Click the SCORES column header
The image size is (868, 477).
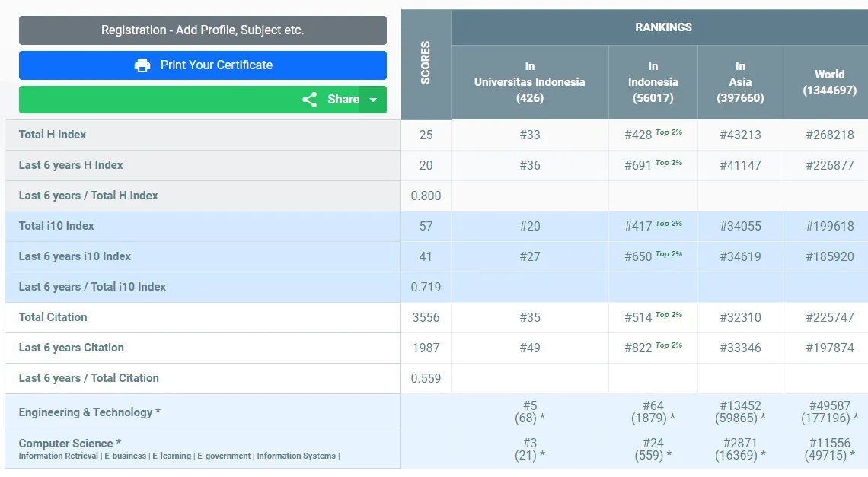click(426, 63)
